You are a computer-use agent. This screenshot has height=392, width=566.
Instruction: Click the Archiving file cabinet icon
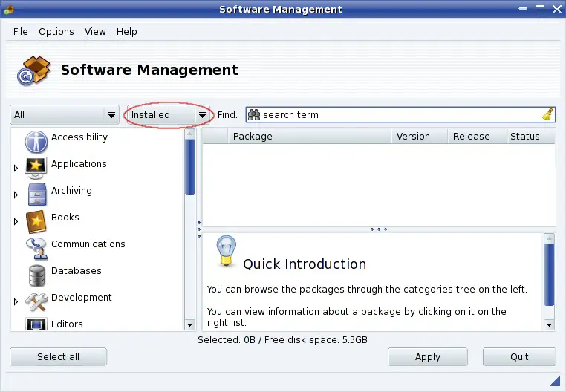[37, 195]
